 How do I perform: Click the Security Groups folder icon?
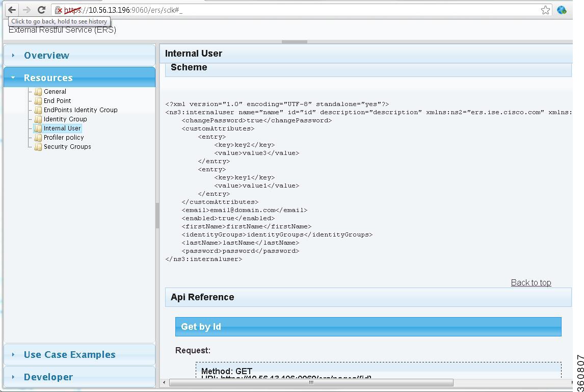(38, 147)
